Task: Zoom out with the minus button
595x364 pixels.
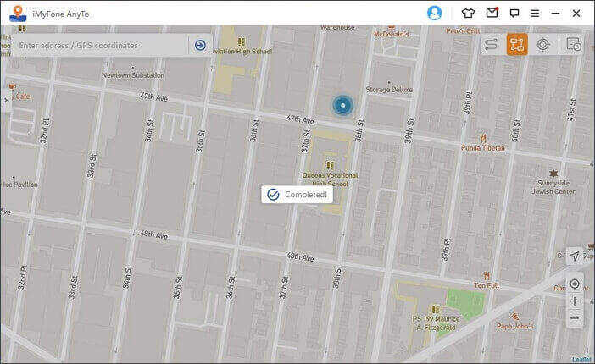Action: [x=574, y=318]
